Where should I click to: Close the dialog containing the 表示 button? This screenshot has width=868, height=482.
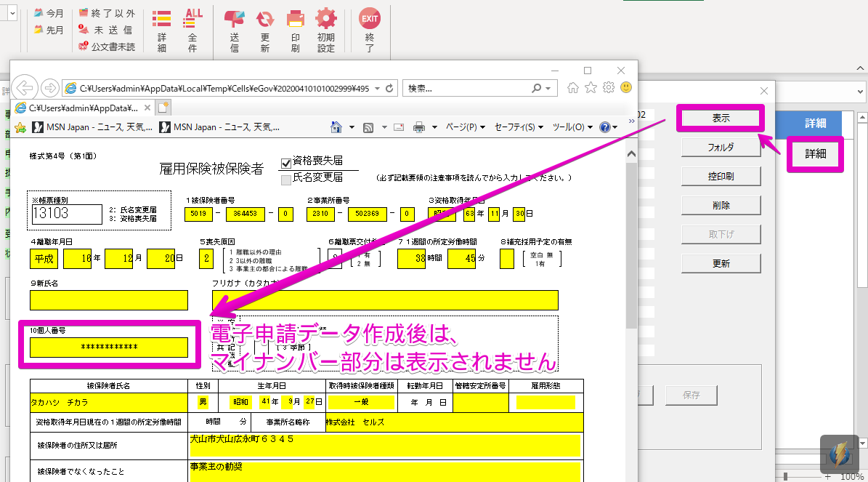click(764, 91)
